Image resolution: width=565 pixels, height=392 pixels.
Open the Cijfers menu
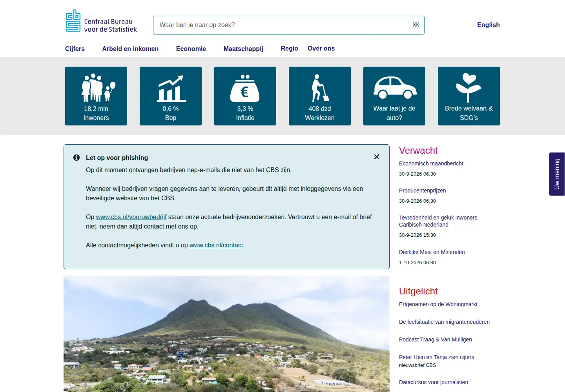75,49
